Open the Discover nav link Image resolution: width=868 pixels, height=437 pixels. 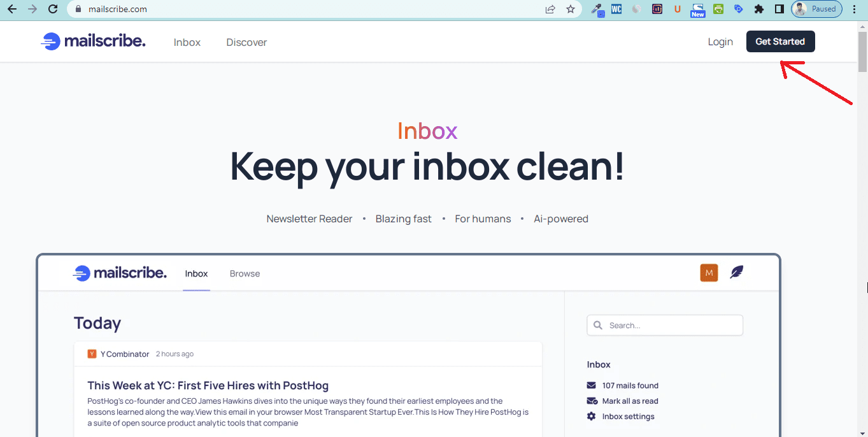[246, 42]
